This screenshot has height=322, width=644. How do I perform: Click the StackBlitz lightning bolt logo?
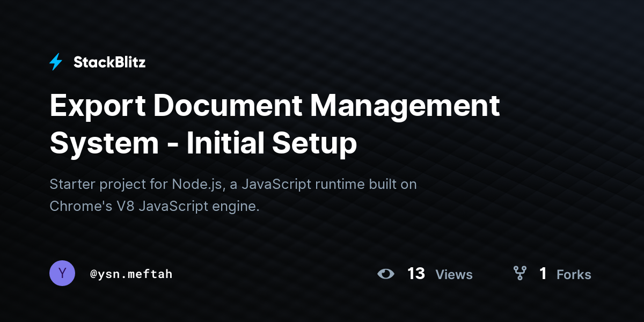[x=56, y=62]
